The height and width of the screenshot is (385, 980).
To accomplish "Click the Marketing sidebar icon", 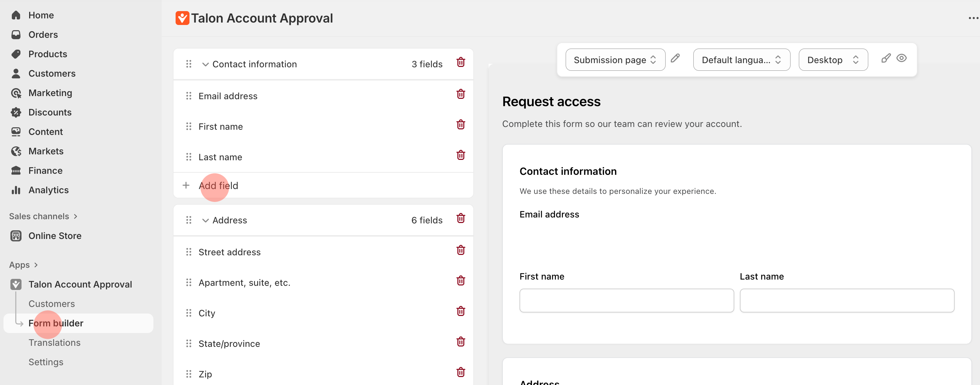I will (x=16, y=93).
